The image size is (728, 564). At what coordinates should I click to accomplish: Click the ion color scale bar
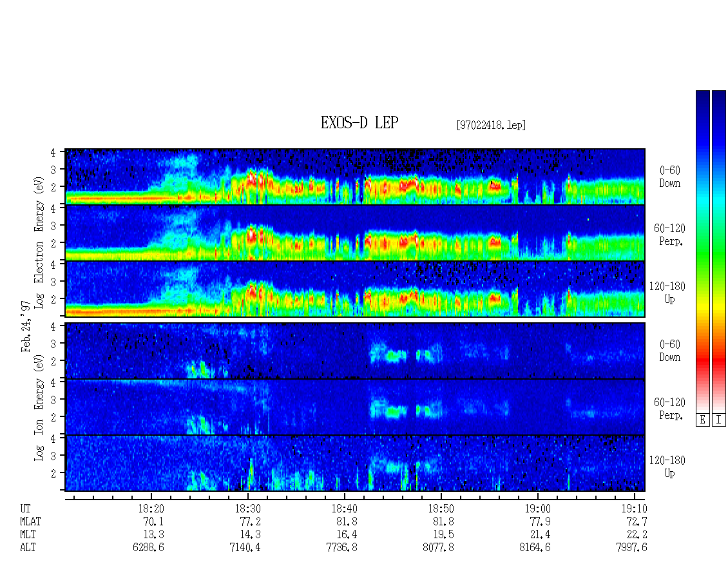click(x=719, y=251)
